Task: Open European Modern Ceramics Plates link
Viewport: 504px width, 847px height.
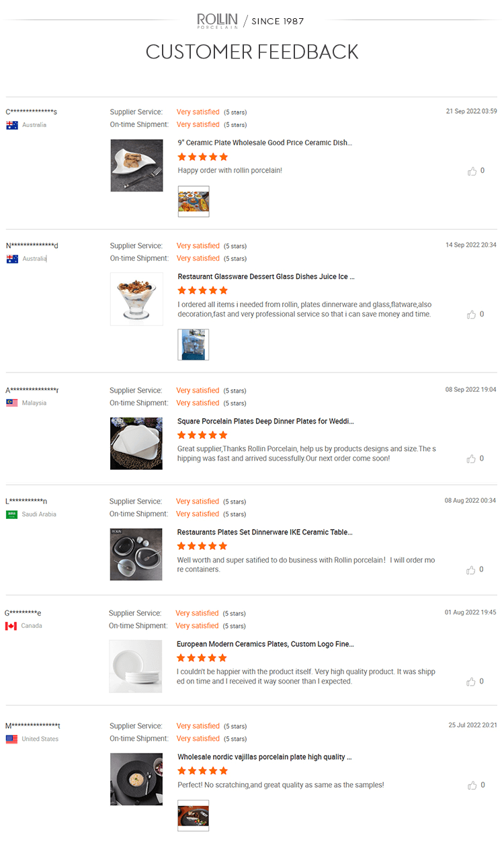Action: (x=265, y=644)
